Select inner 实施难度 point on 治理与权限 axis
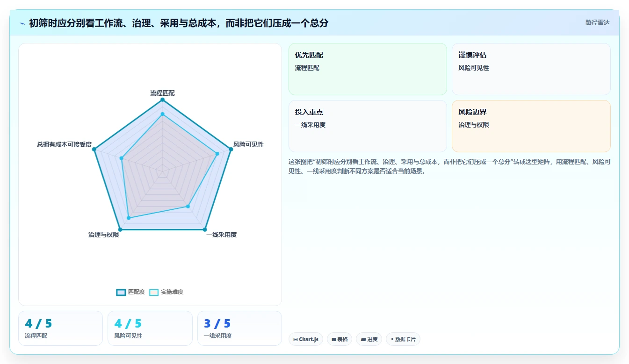629x364 pixels. point(129,218)
